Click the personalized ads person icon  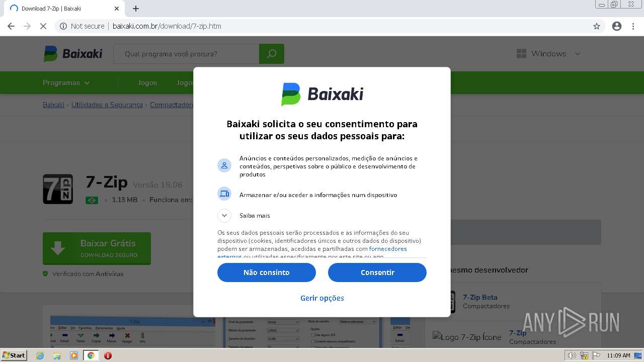pyautogui.click(x=224, y=165)
